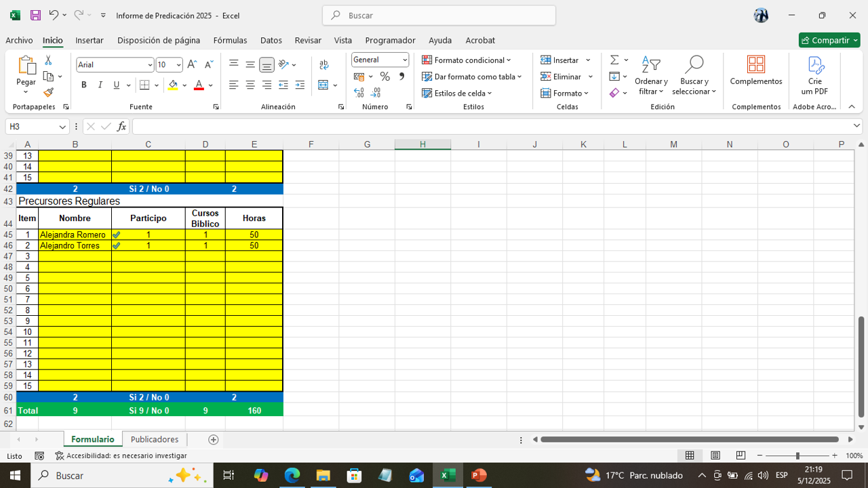This screenshot has width=868, height=488.
Task: Open the Archivo menu
Action: coord(19,40)
